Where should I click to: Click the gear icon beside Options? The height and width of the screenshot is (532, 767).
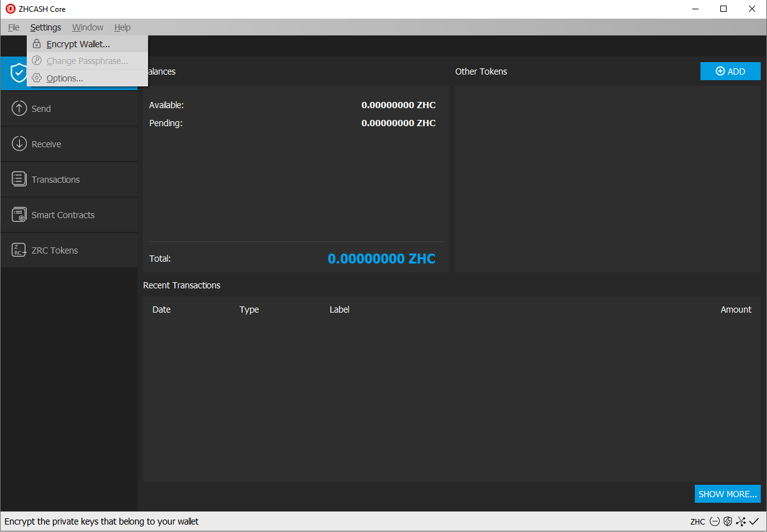click(x=37, y=78)
